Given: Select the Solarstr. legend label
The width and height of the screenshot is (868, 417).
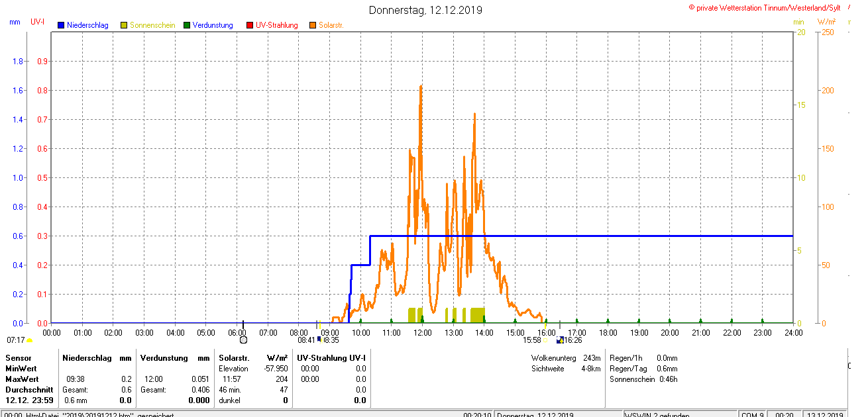Looking at the screenshot, I should point(331,25).
